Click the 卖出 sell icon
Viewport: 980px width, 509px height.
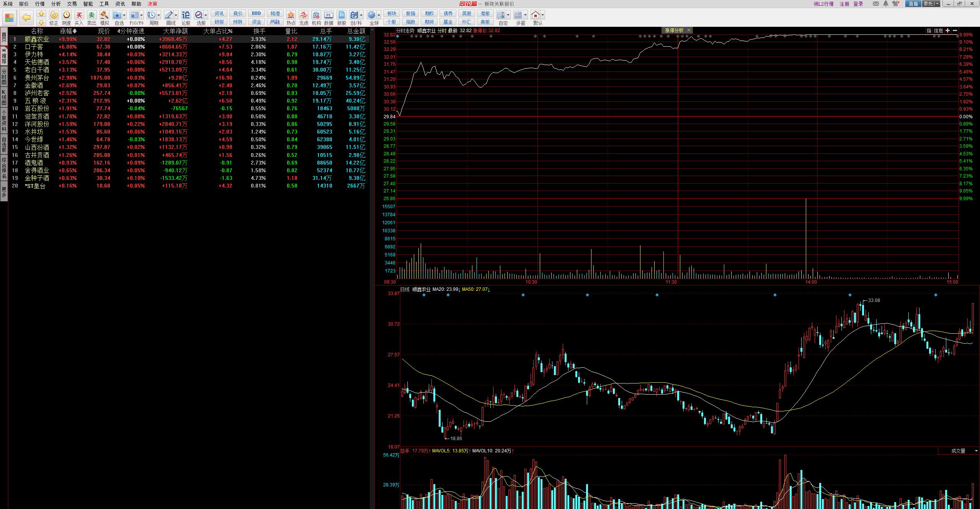pyautogui.click(x=92, y=15)
